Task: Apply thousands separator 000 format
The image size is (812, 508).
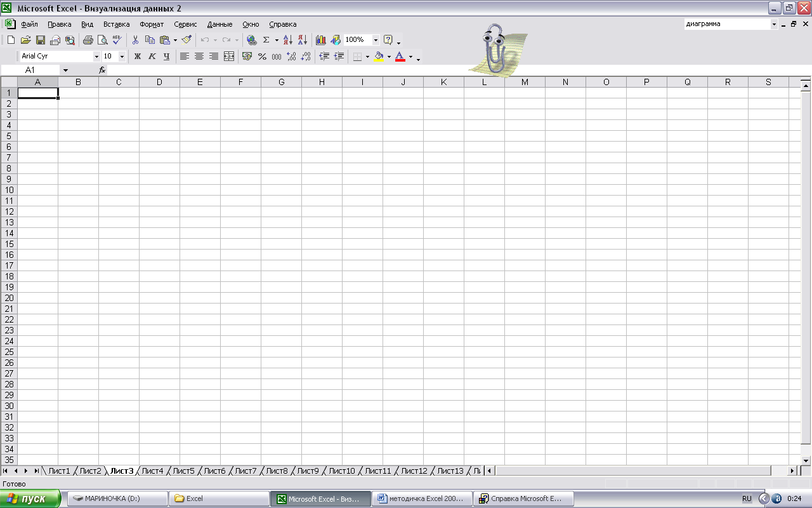Action: [277, 57]
